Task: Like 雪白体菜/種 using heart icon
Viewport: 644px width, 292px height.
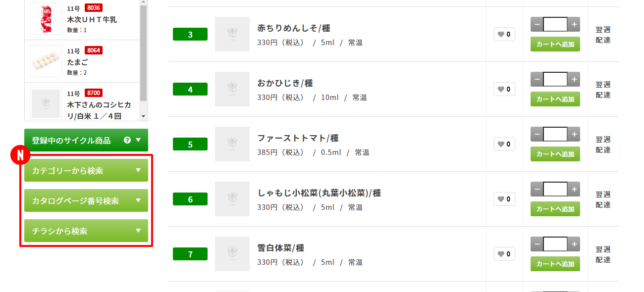Action: [504, 254]
